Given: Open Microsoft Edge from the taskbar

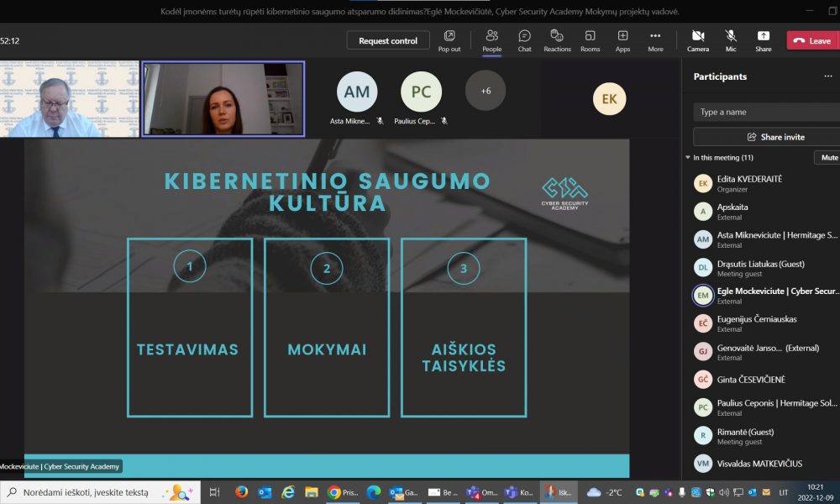Looking at the screenshot, I should (374, 492).
